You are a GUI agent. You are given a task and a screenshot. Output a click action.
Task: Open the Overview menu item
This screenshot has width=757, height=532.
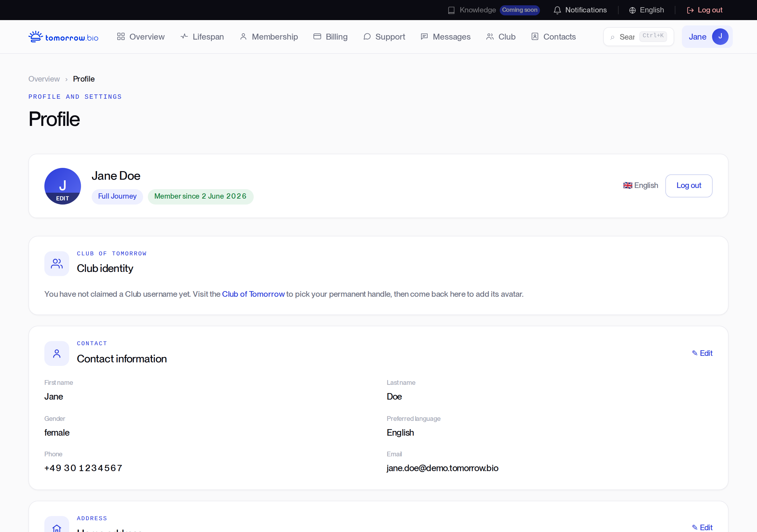[141, 37]
